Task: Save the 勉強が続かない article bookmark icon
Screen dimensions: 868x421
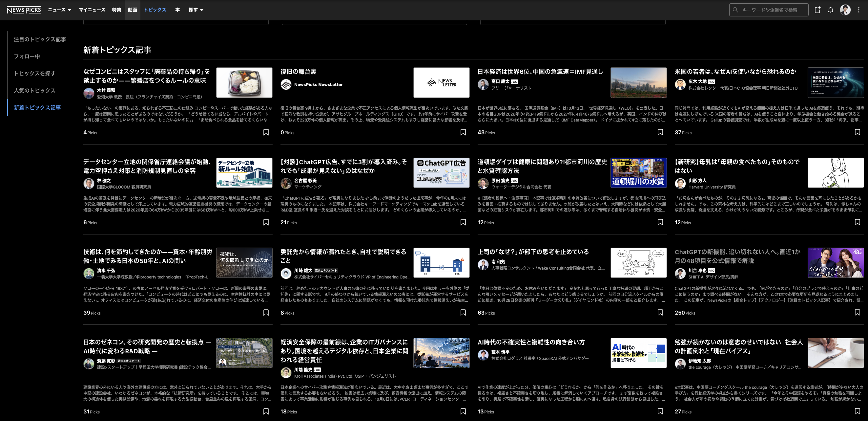Action: tap(857, 411)
